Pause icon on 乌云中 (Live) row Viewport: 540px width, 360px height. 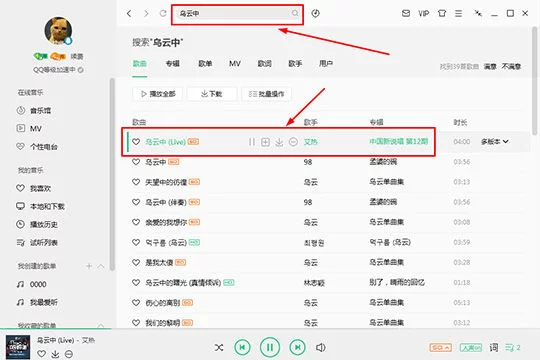[252, 142]
